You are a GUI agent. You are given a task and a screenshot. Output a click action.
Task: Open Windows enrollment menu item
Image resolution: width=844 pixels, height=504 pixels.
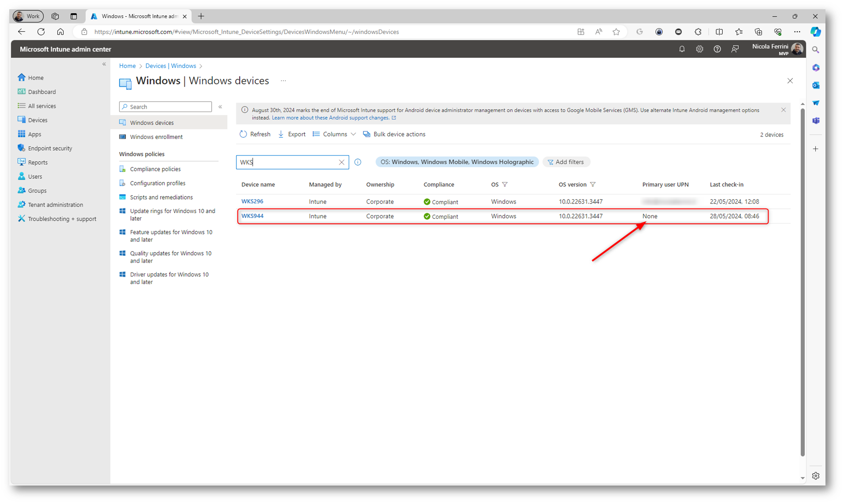click(x=156, y=137)
